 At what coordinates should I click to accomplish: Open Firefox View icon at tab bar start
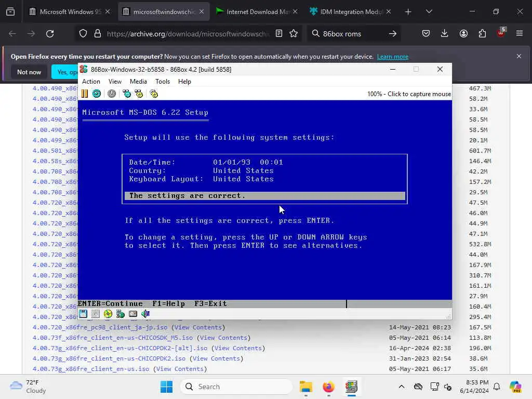click(10, 12)
